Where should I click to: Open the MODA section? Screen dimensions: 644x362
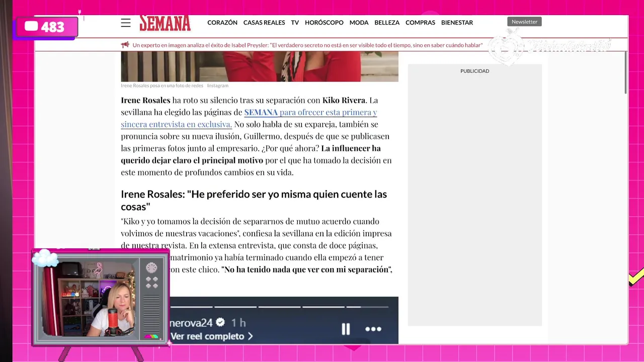(x=359, y=23)
